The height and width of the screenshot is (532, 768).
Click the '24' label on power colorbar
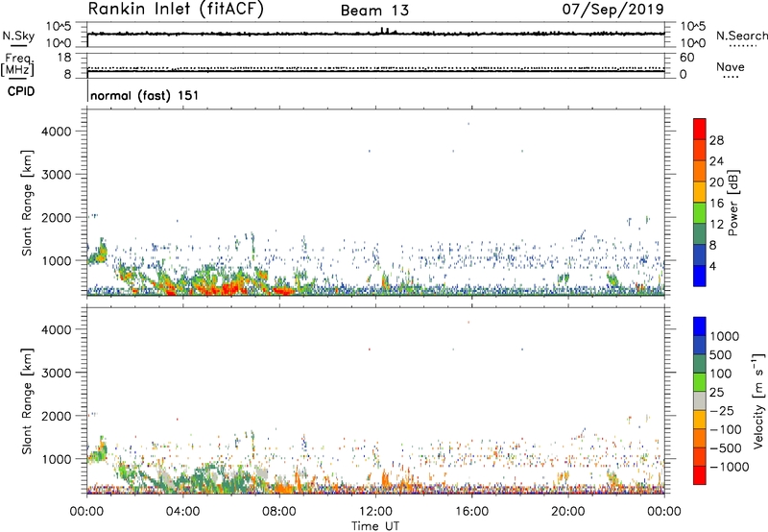point(716,161)
